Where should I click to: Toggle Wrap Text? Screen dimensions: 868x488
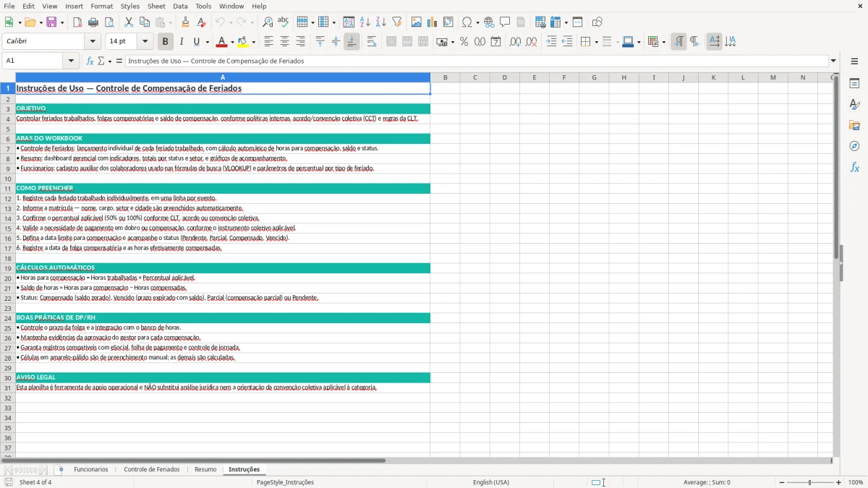point(372,42)
